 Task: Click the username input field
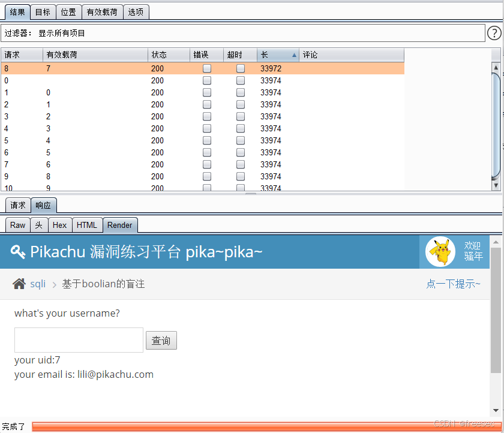point(79,340)
